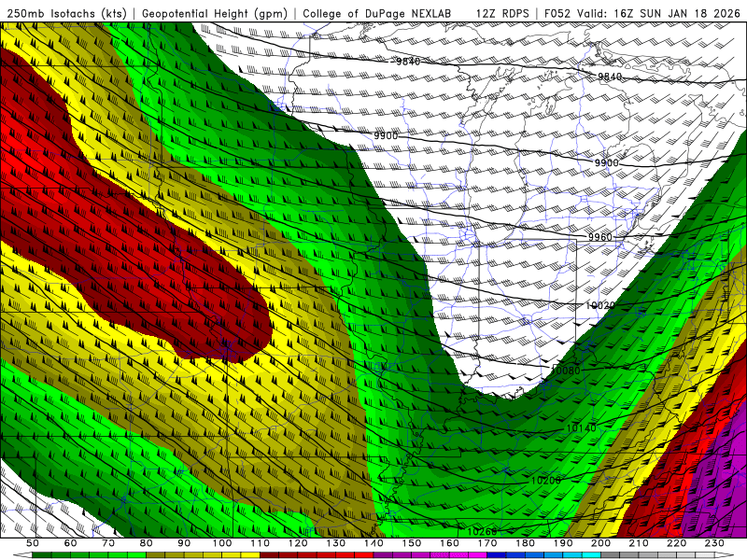Click the '230' value on the color scale
The width and height of the screenshot is (747, 560).
click(714, 543)
